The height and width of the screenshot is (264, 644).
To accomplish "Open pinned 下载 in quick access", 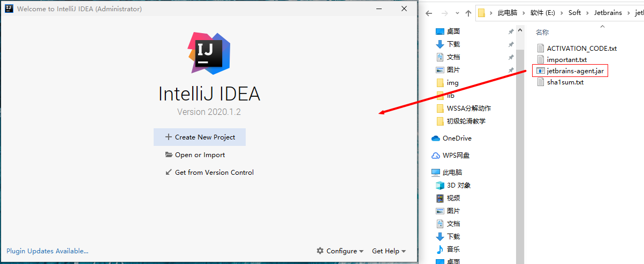I will (453, 44).
